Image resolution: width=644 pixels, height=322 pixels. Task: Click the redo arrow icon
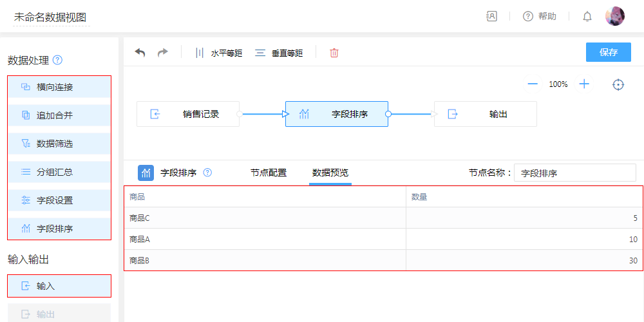coord(163,53)
